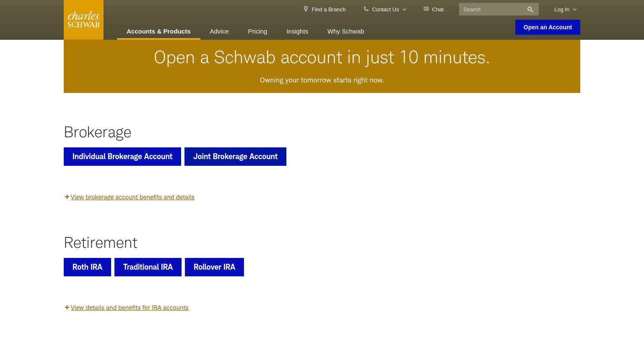644x345 pixels.
Task: Select Joint Brokerage Account
Action: pyautogui.click(x=235, y=157)
